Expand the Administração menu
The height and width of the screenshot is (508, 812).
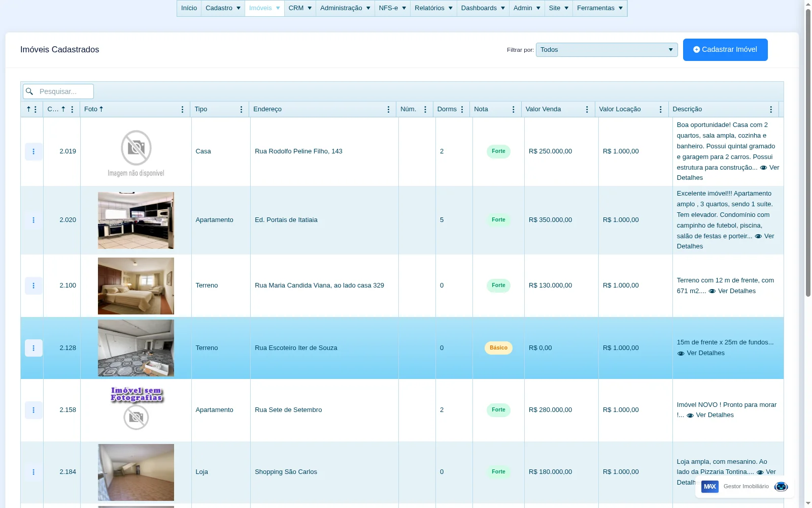tap(345, 8)
